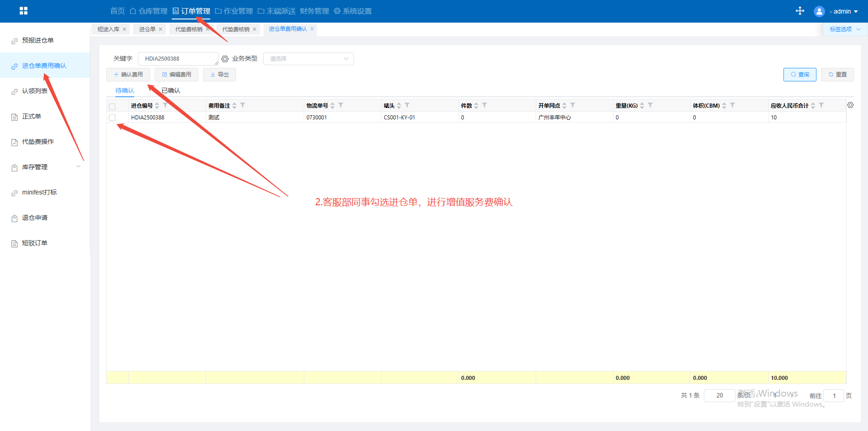The height and width of the screenshot is (431, 868).
Task: Open 财务管理 in top navigation
Action: point(314,11)
